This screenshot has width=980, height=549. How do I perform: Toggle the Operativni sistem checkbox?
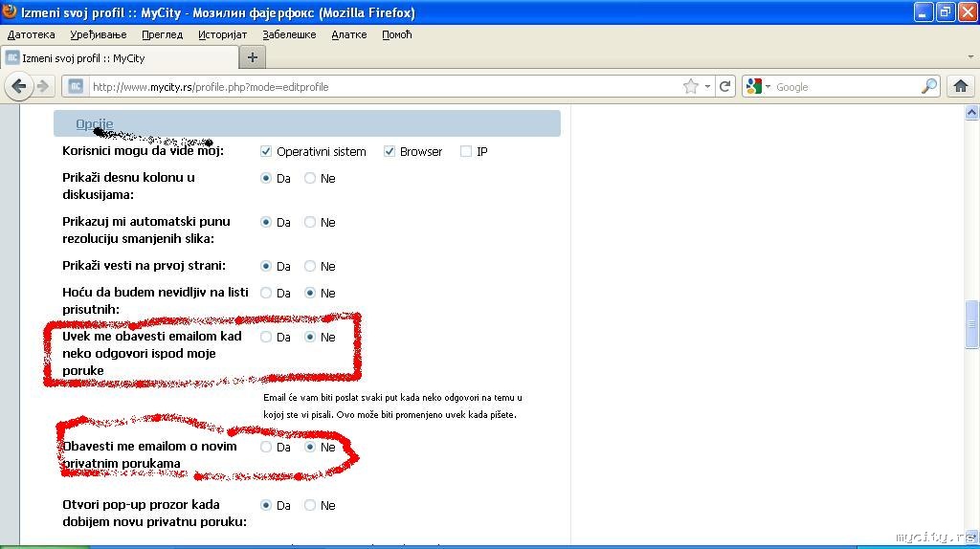point(266,151)
